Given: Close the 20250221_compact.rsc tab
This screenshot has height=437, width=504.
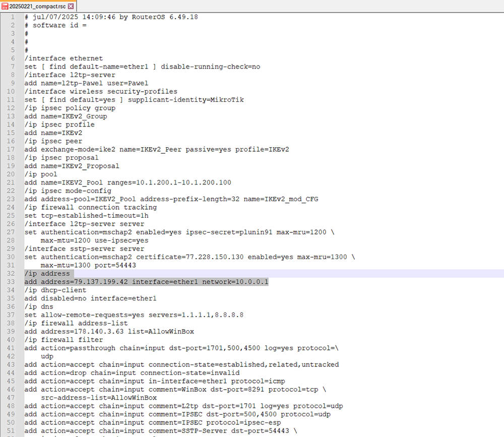Looking at the screenshot, I should pos(71,6).
